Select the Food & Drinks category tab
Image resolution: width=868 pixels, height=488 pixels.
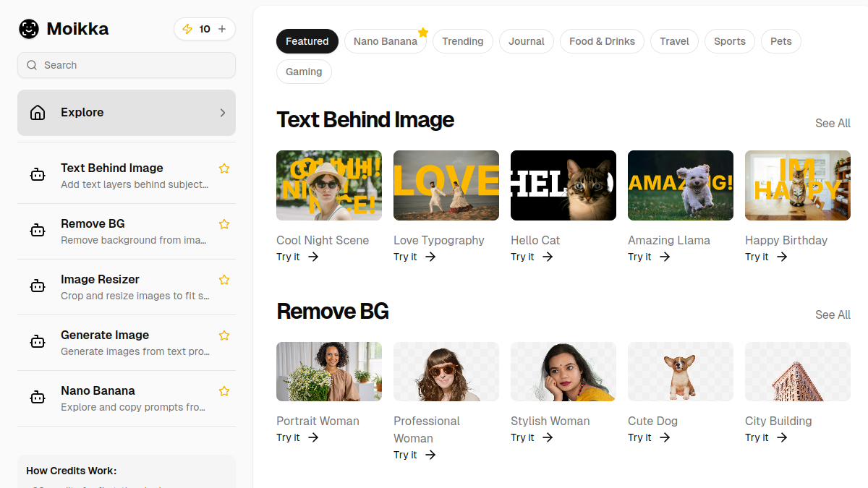tap(602, 41)
